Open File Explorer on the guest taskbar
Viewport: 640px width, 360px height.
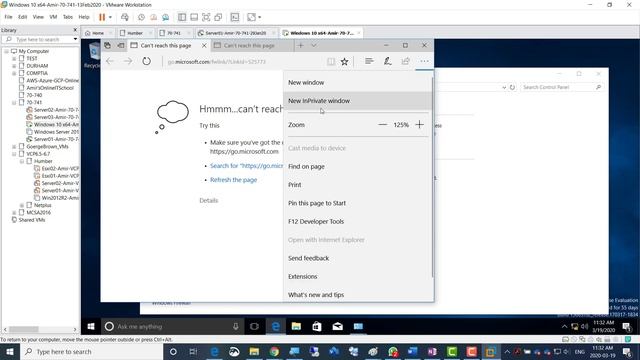coord(296,327)
